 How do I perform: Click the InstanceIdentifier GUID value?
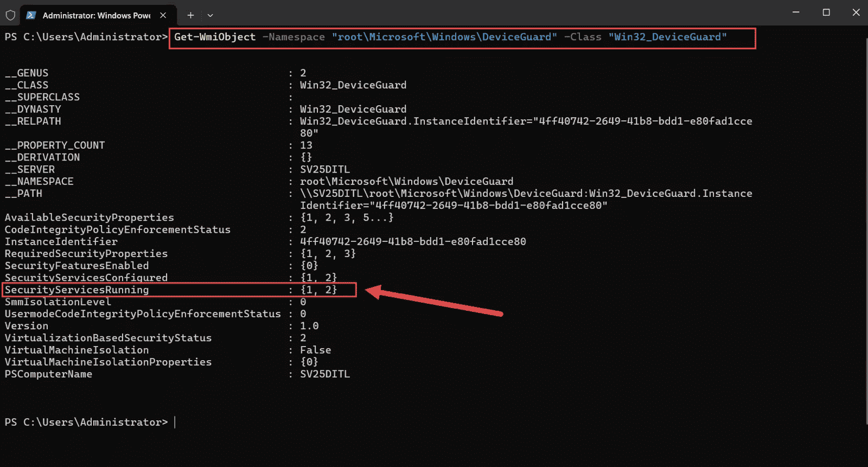(413, 241)
